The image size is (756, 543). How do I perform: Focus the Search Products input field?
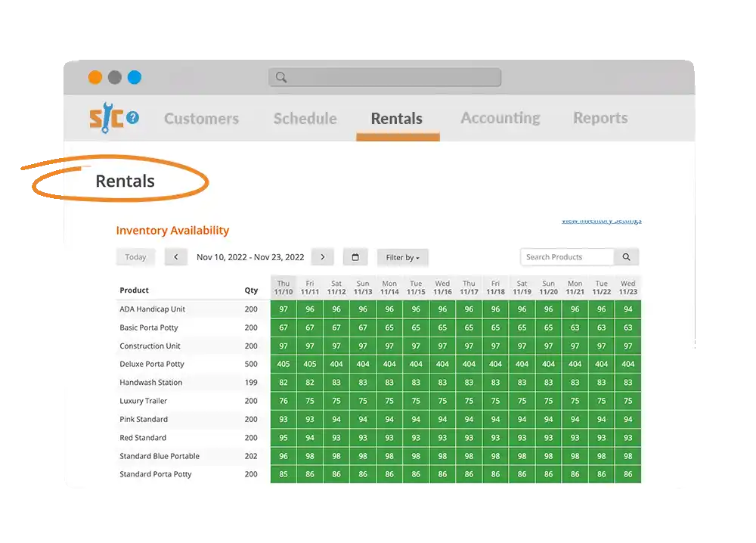click(x=568, y=257)
